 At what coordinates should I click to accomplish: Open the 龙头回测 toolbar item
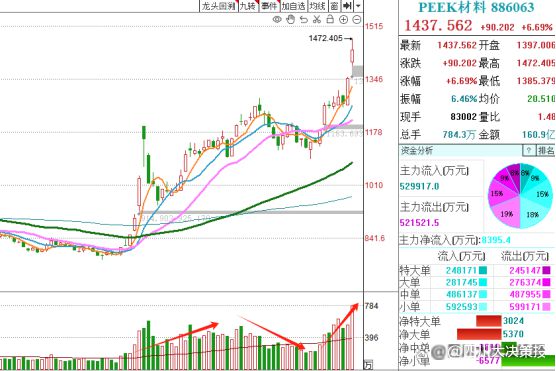tap(218, 6)
